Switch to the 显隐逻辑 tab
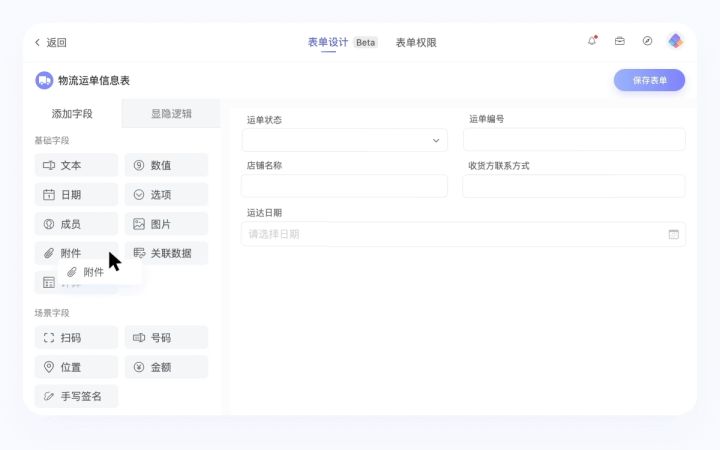This screenshot has height=450, width=720. pyautogui.click(x=171, y=114)
